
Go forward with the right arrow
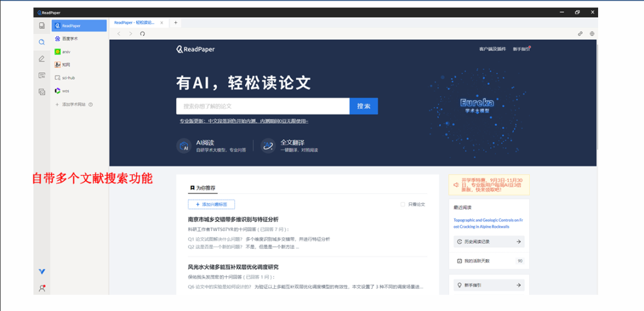(x=131, y=34)
